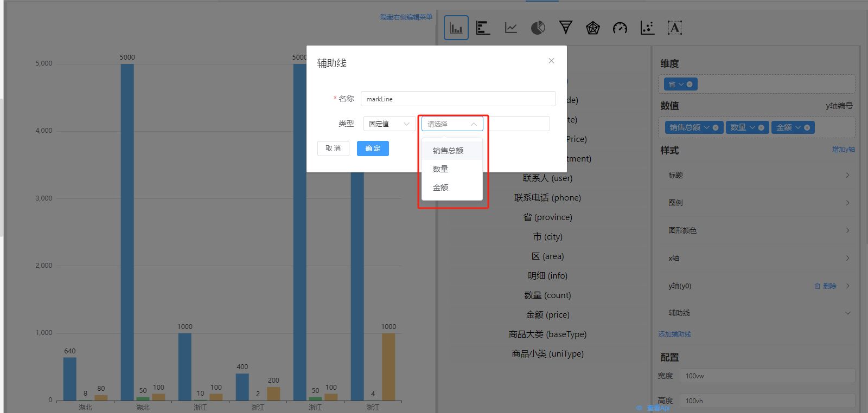The height and width of the screenshot is (413, 868).
Task: Click the 添加辅助线 link
Action: coord(674,334)
